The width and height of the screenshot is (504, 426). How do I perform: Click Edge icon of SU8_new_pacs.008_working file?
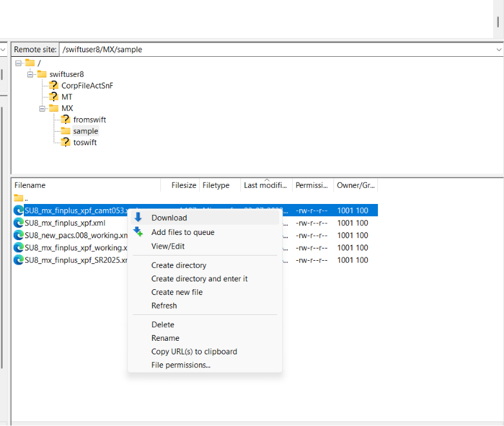[x=19, y=236]
